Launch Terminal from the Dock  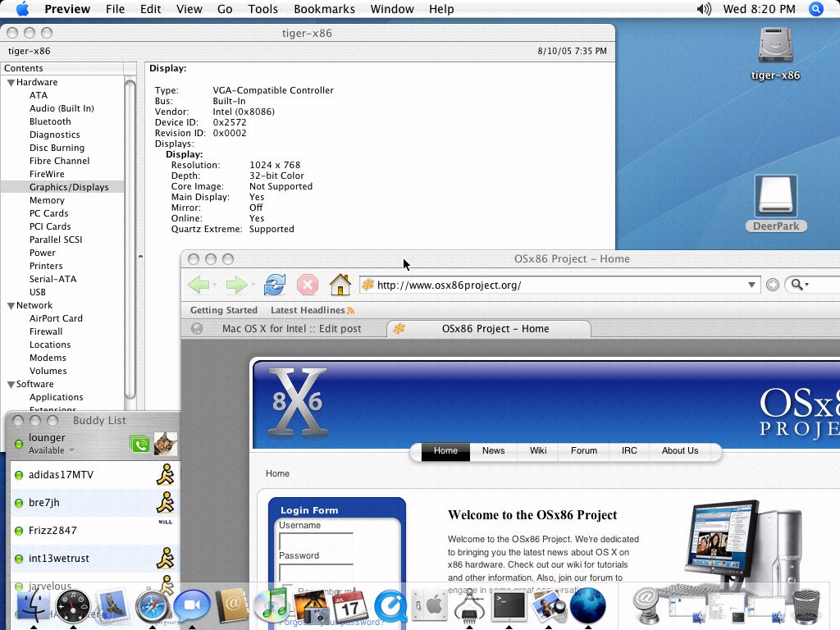(x=509, y=606)
